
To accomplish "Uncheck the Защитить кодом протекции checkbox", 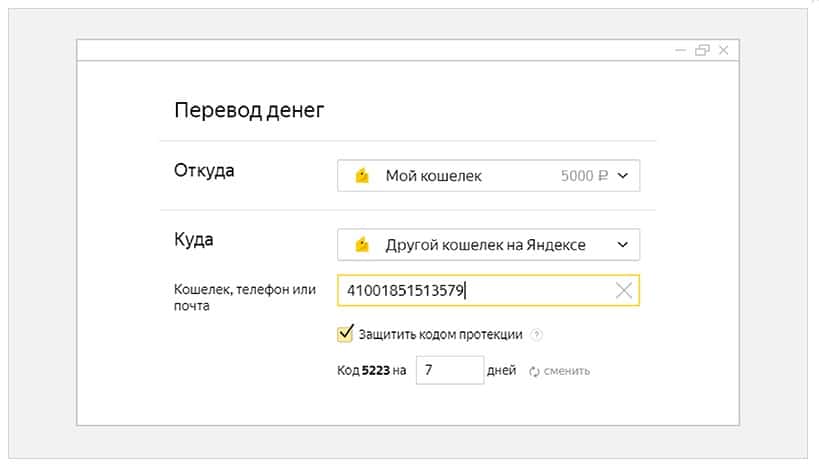I will click(x=346, y=333).
